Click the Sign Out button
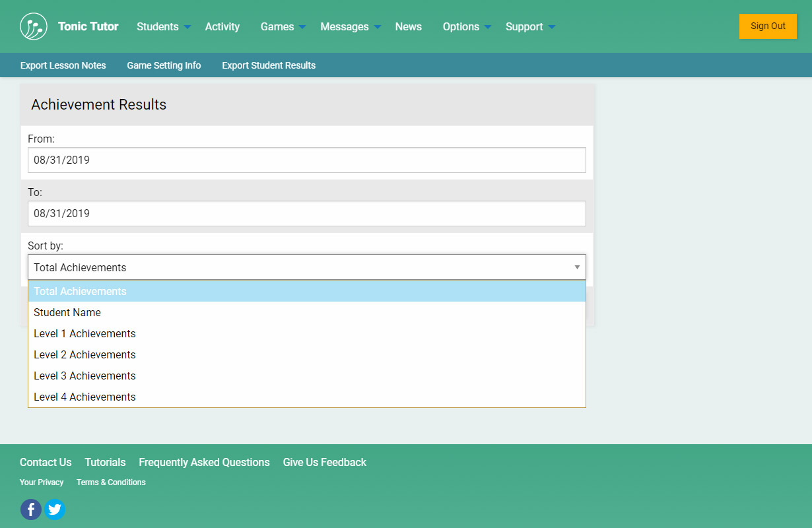The height and width of the screenshot is (528, 812). pos(768,26)
